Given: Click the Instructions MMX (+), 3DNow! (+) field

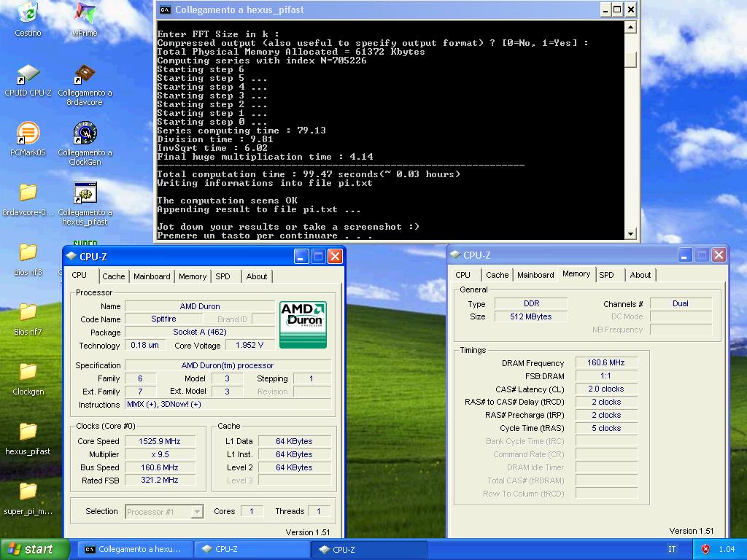Looking at the screenshot, I should point(228,404).
